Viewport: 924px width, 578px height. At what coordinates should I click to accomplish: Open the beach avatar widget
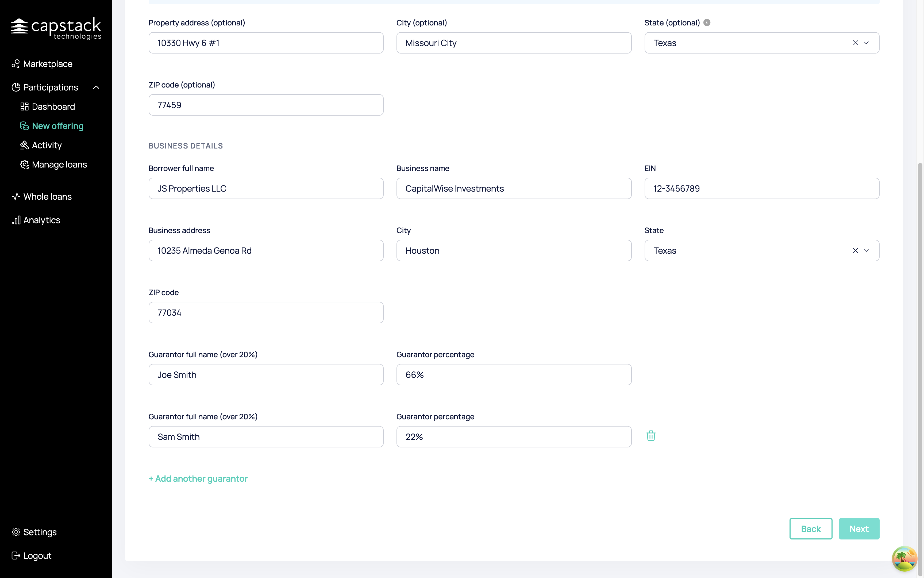point(904,558)
